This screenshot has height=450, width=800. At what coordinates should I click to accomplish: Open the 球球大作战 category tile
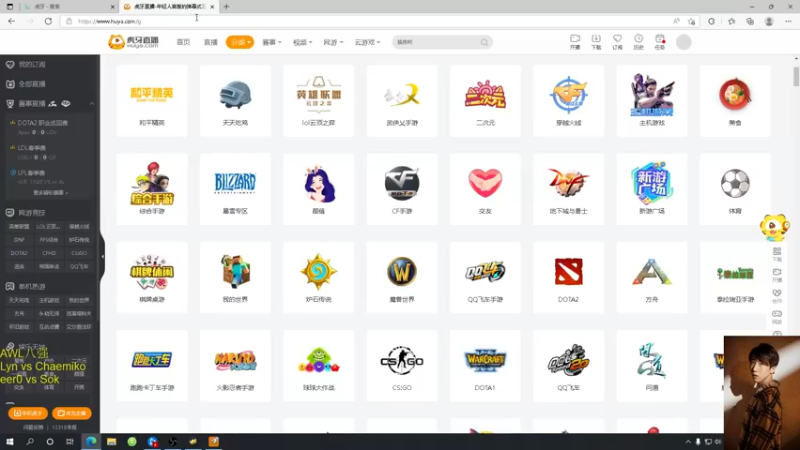click(x=318, y=366)
